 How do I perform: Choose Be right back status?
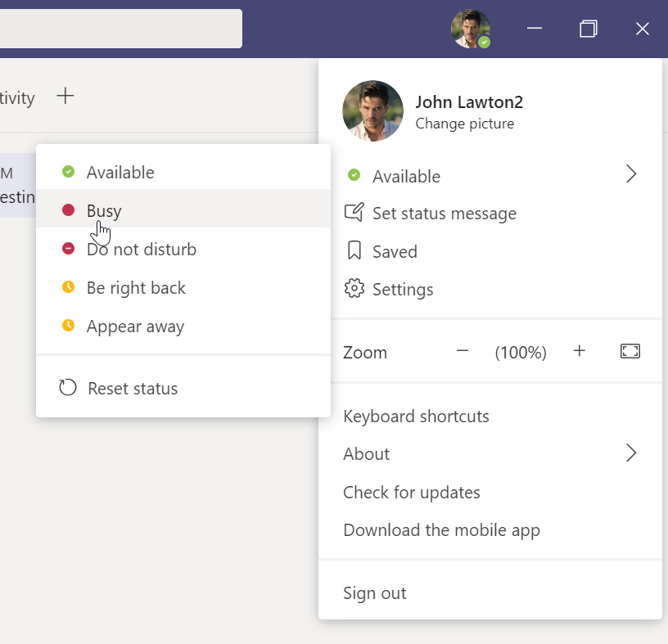coord(136,288)
